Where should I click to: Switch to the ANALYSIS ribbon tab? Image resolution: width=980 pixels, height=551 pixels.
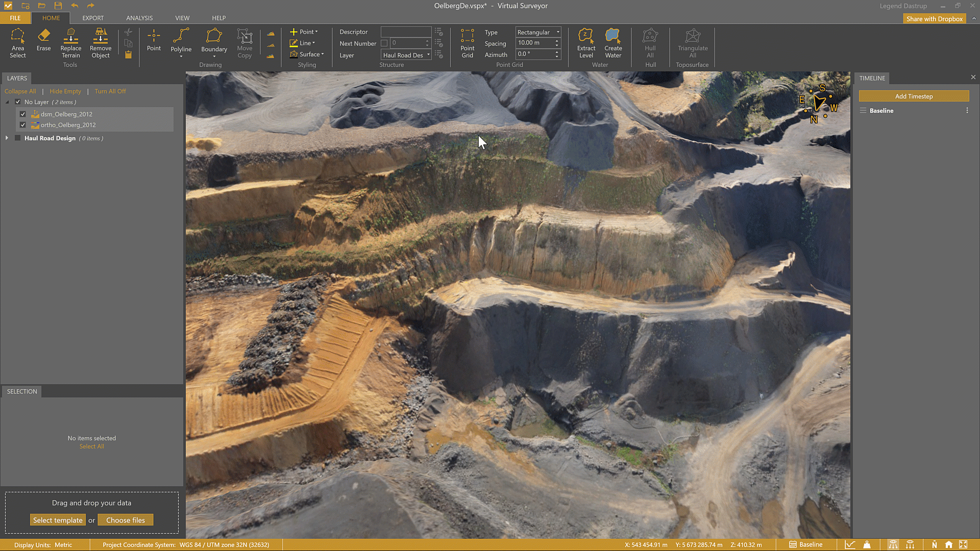pos(139,18)
